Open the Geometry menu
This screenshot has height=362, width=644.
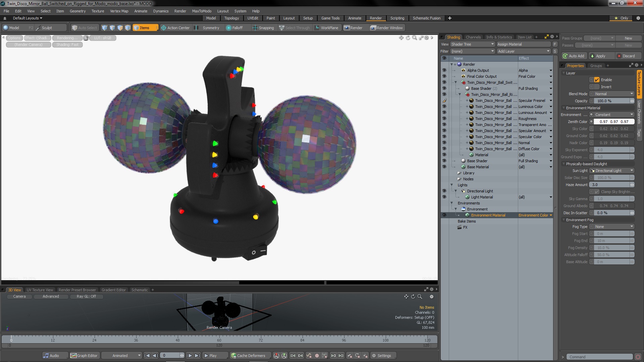pyautogui.click(x=77, y=11)
